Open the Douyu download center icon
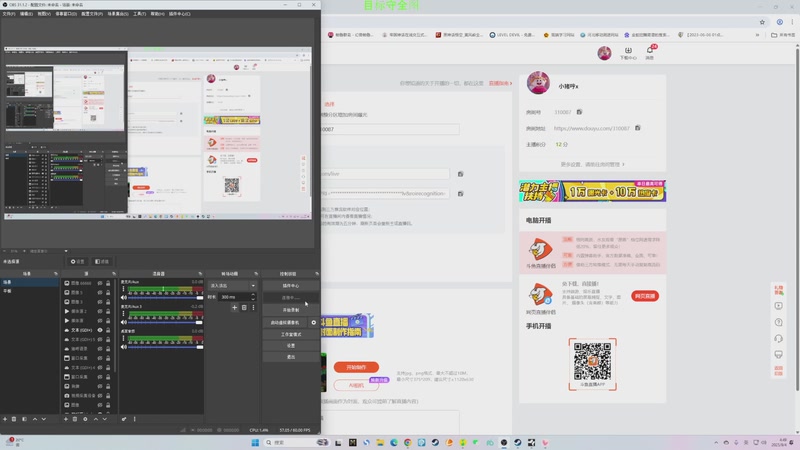 click(x=628, y=53)
